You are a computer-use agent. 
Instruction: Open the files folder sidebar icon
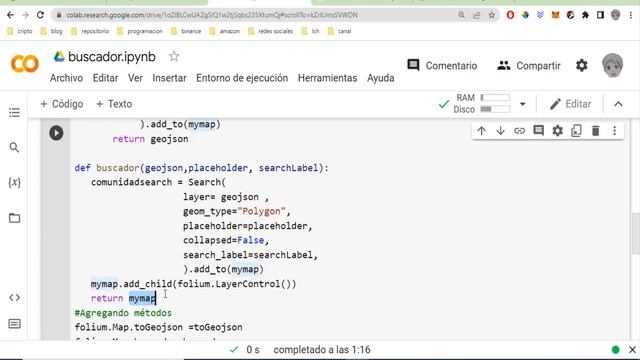tap(14, 218)
